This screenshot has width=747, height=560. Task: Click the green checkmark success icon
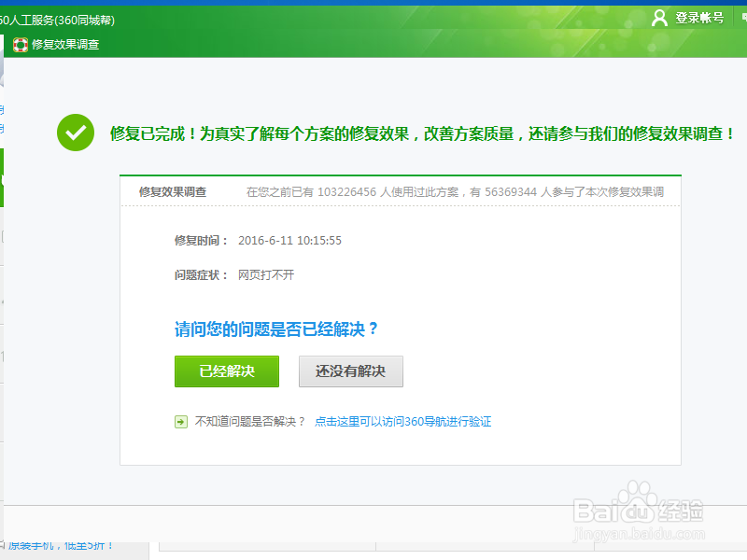click(x=75, y=133)
